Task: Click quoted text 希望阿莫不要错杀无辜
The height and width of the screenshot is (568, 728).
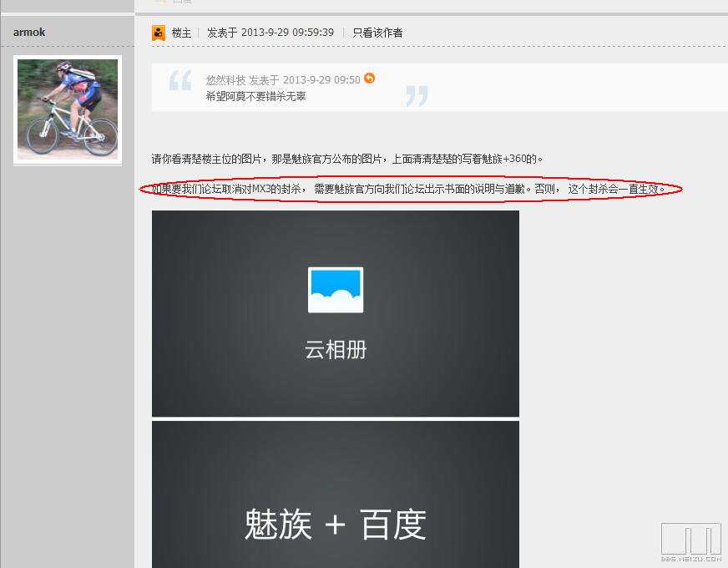Action: point(255,96)
